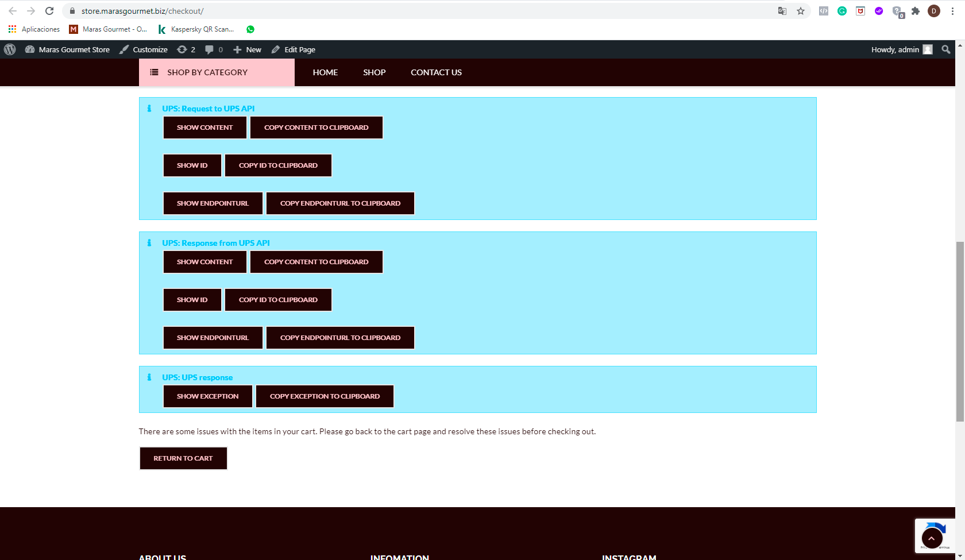Show Content for Response from UPS API
Screen dimensions: 965x560
coord(205,262)
